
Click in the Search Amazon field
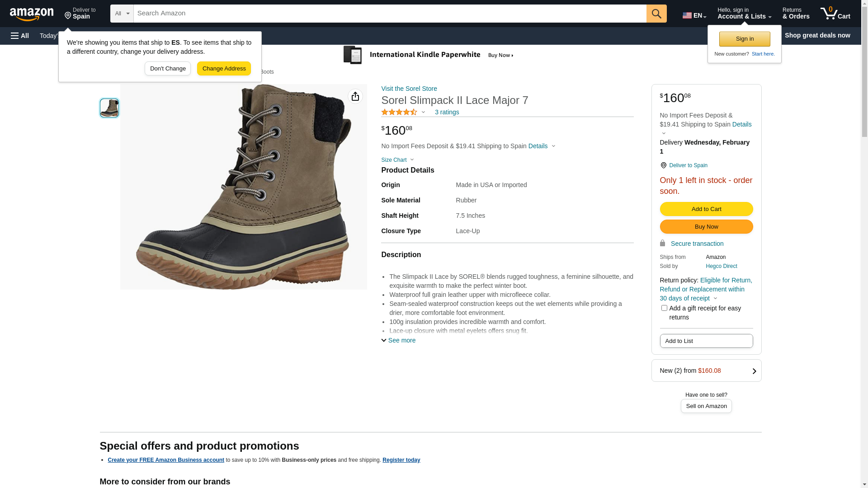pyautogui.click(x=390, y=14)
